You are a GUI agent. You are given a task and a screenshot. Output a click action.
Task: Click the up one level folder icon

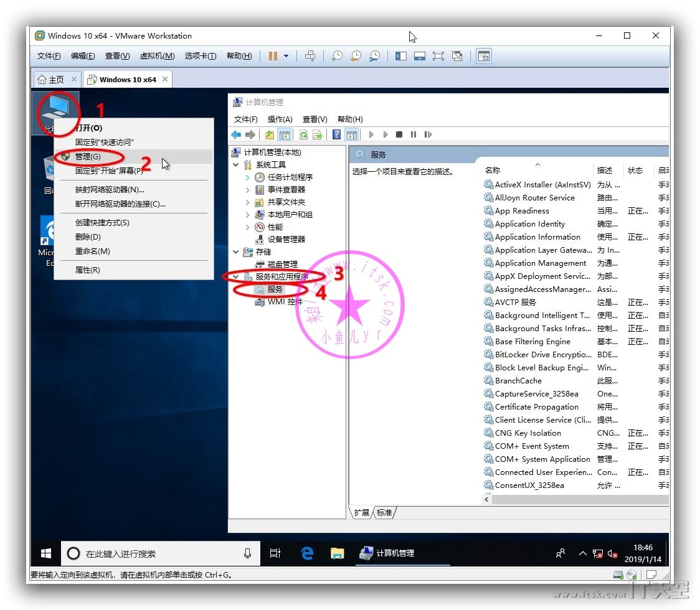click(270, 135)
